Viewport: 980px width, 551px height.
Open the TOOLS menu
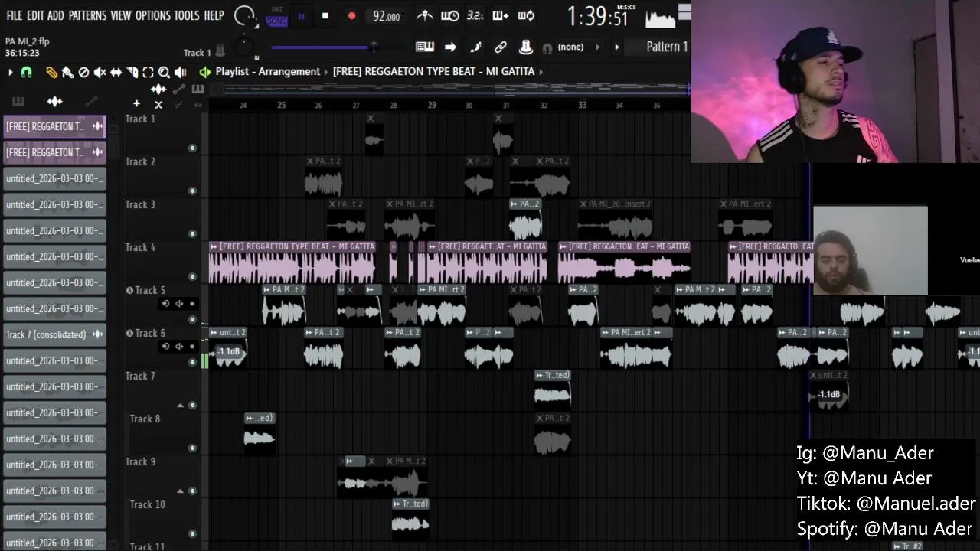pos(187,15)
